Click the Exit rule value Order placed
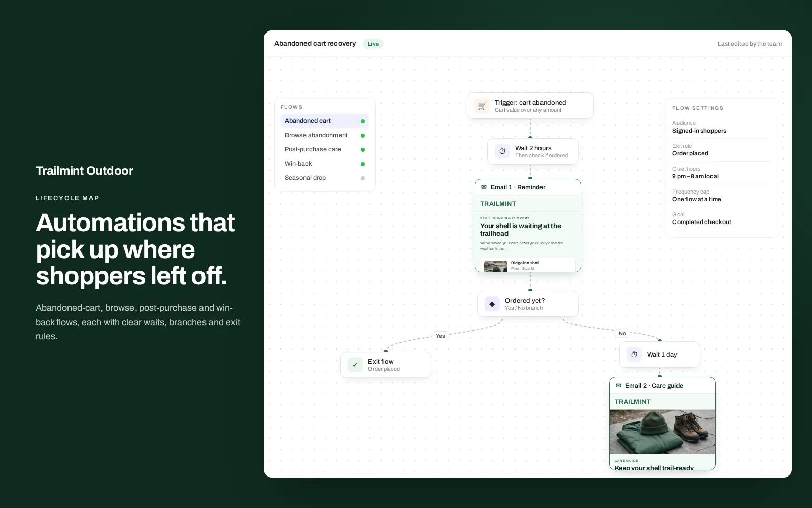Image resolution: width=812 pixels, height=508 pixels. pos(690,153)
